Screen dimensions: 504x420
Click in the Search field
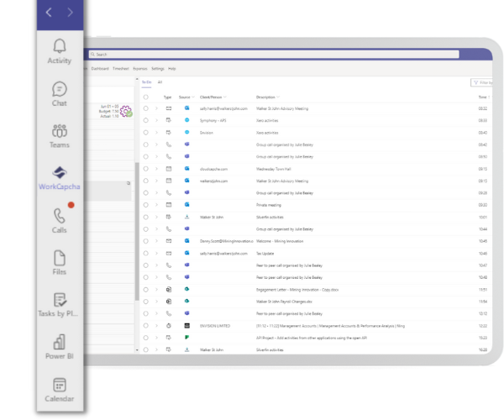(x=274, y=55)
